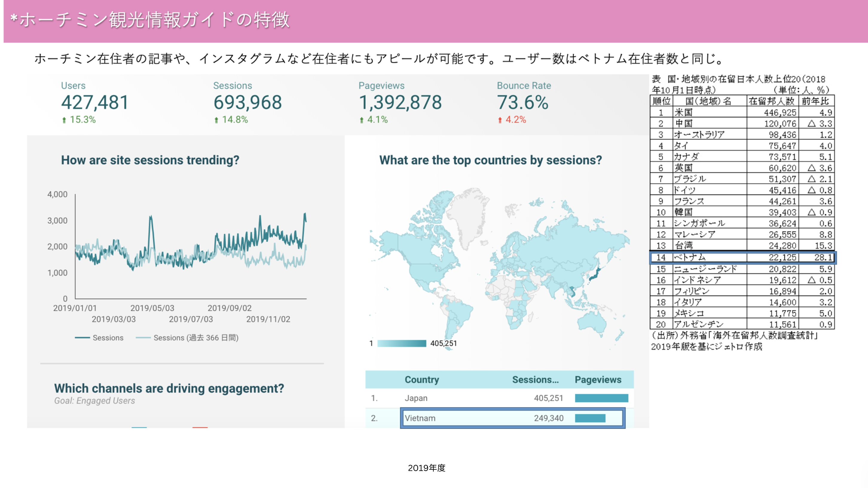Click the green up arrow under Pageviews
This screenshot has width=868, height=488.
pyautogui.click(x=362, y=120)
